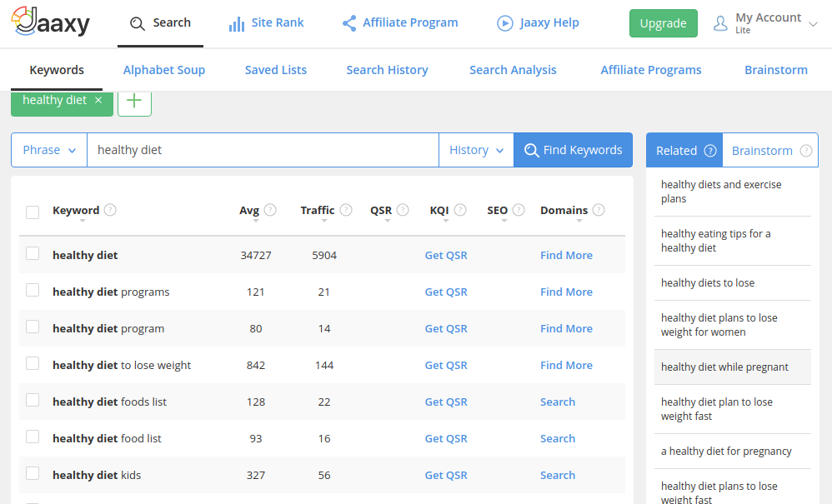Click the Affiliate Program share icon

(349, 23)
